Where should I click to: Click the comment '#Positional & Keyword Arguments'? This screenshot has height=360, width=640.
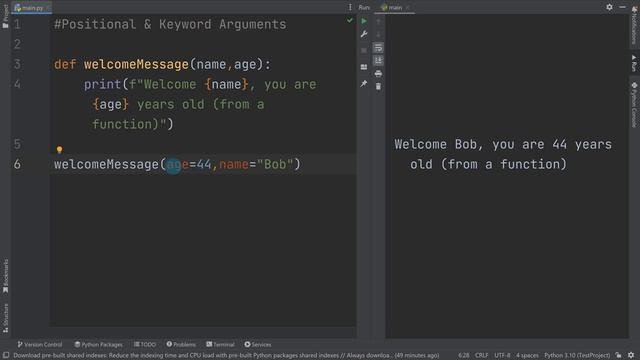(170, 24)
